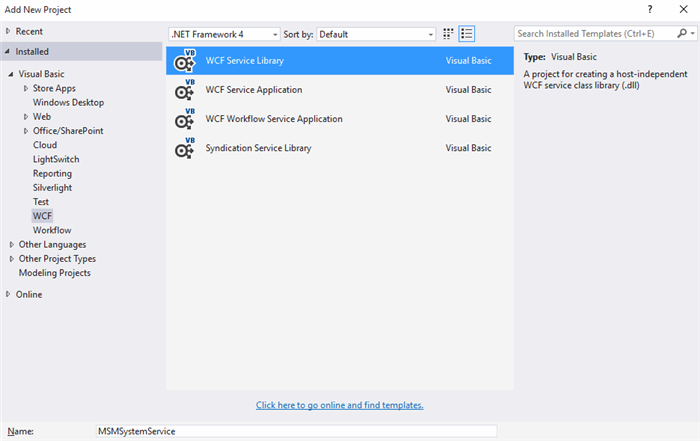Select the Visual Basic tree label
The height and width of the screenshot is (441, 700).
pyautogui.click(x=42, y=74)
